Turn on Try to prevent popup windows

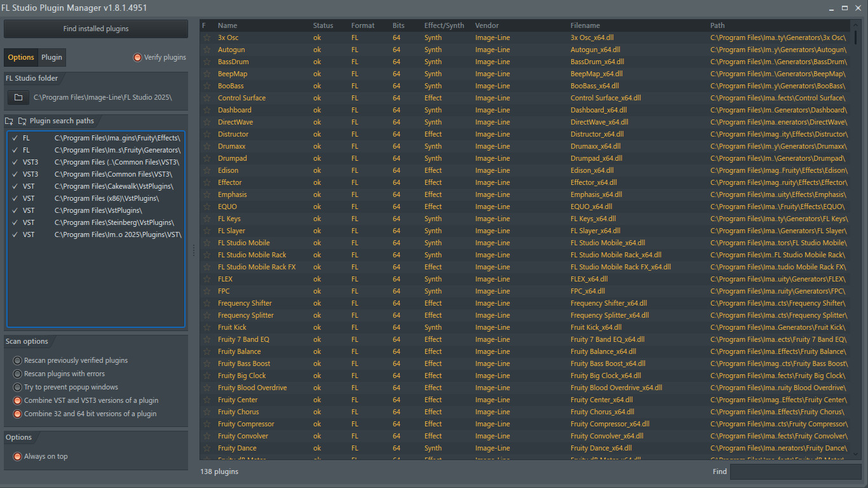pyautogui.click(x=17, y=387)
